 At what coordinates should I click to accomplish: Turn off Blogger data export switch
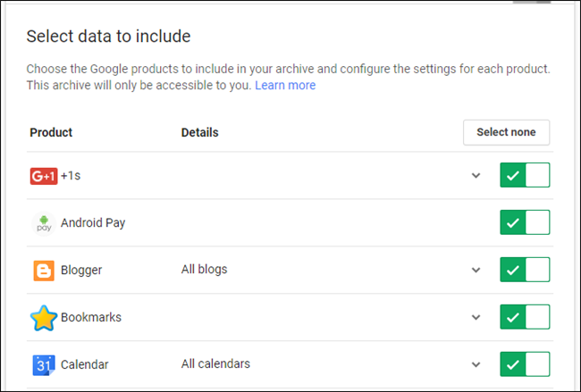pos(525,270)
